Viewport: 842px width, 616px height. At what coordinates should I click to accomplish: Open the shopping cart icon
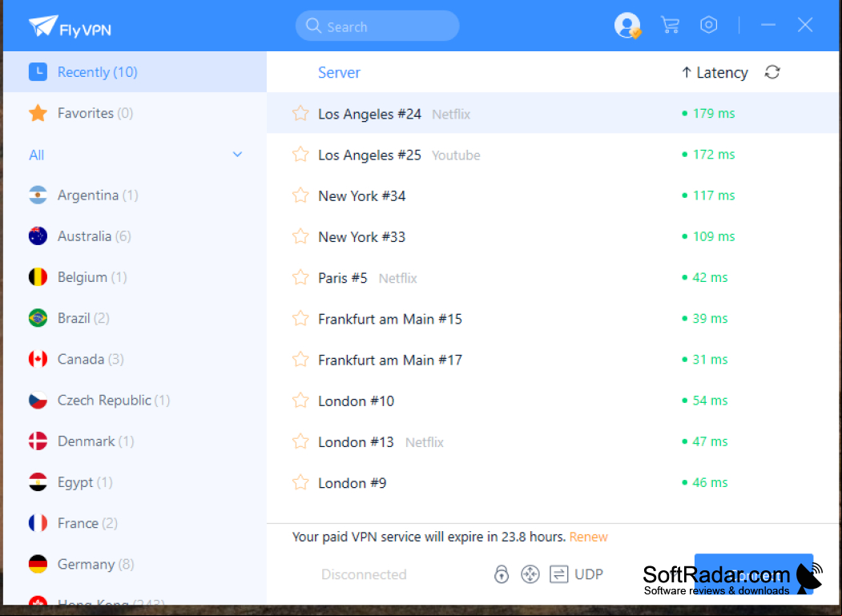[x=671, y=26]
